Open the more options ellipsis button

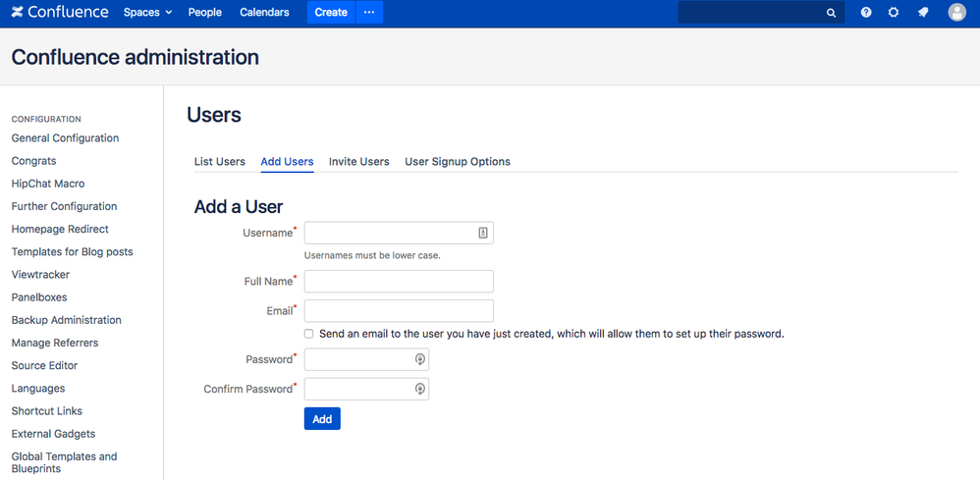(x=369, y=13)
